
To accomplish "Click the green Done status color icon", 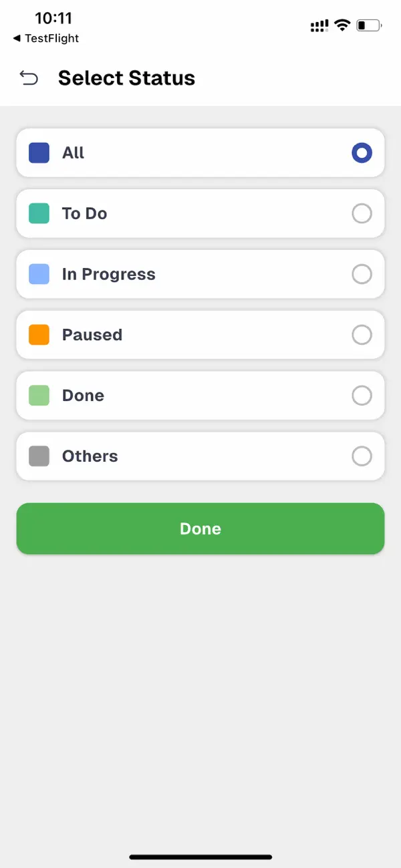I will [x=39, y=396].
